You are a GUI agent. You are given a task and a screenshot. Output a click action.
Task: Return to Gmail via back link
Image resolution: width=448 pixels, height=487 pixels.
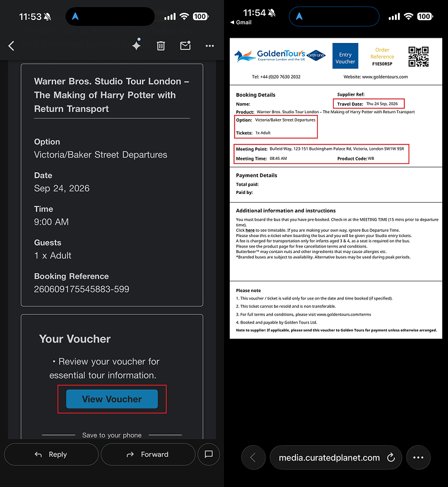click(241, 22)
